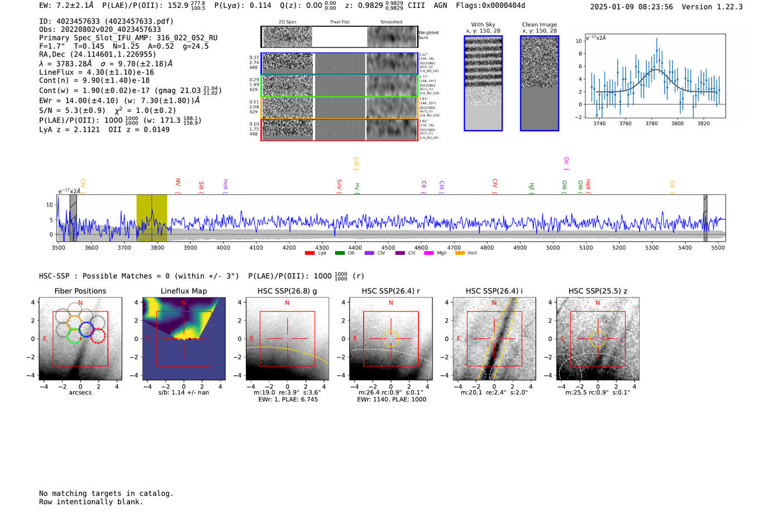The image size is (782, 532).
Task: Click the Smoothed column header
Action: [392, 22]
